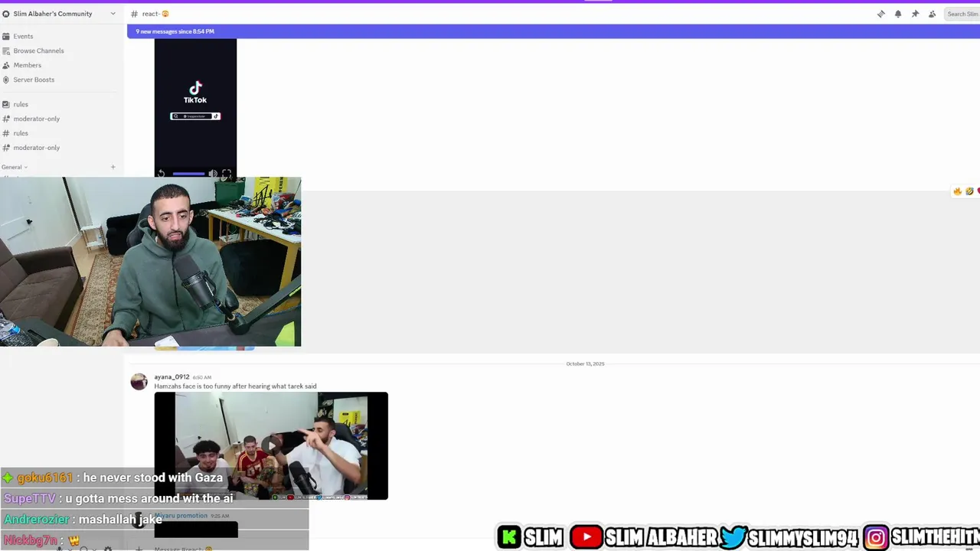Click the react channel name in header
Image resolution: width=980 pixels, height=551 pixels.
(x=155, y=14)
